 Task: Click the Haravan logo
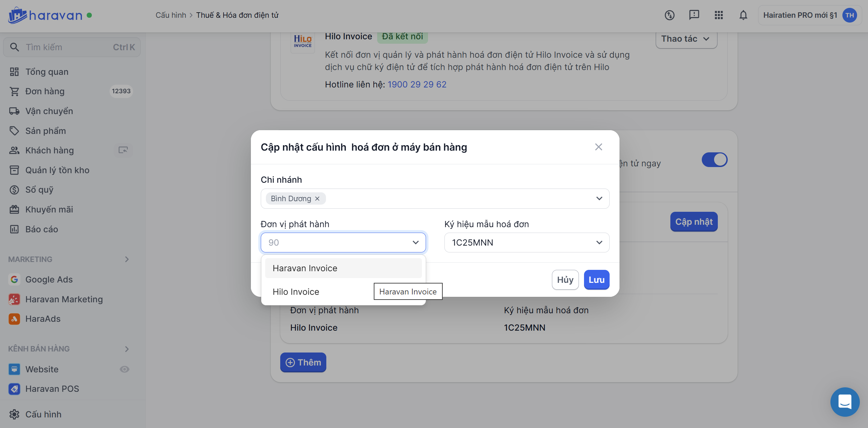click(x=45, y=15)
